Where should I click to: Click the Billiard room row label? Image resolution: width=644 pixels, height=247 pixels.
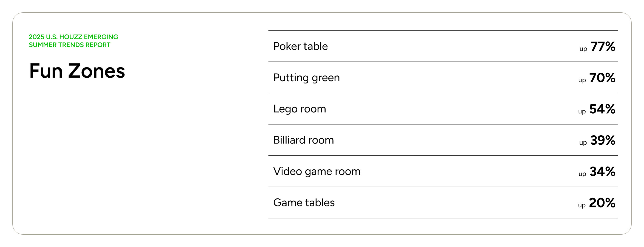(x=304, y=140)
